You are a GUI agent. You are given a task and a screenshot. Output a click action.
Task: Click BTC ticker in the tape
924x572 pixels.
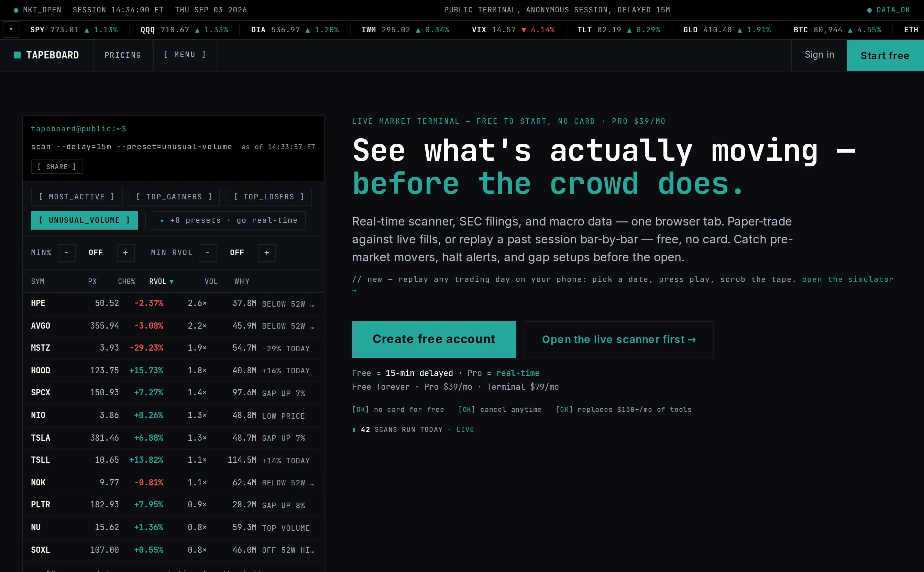pos(837,30)
